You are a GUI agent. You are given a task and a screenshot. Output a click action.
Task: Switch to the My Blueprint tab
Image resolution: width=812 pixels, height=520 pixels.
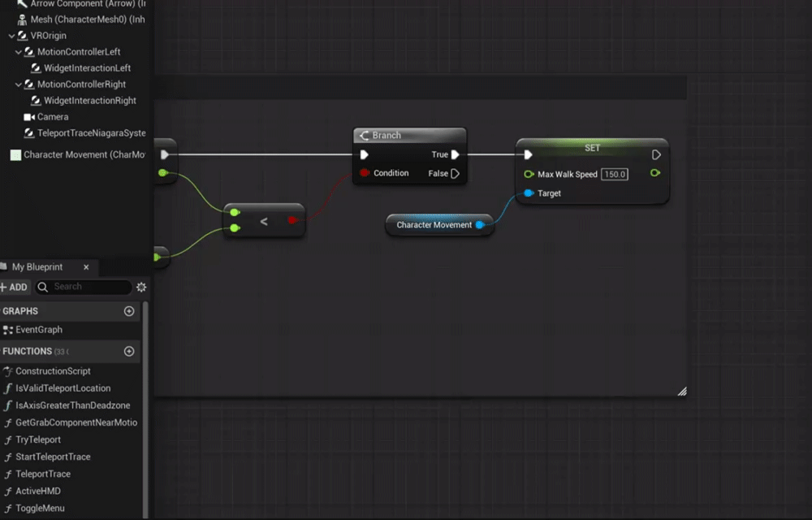click(x=37, y=266)
